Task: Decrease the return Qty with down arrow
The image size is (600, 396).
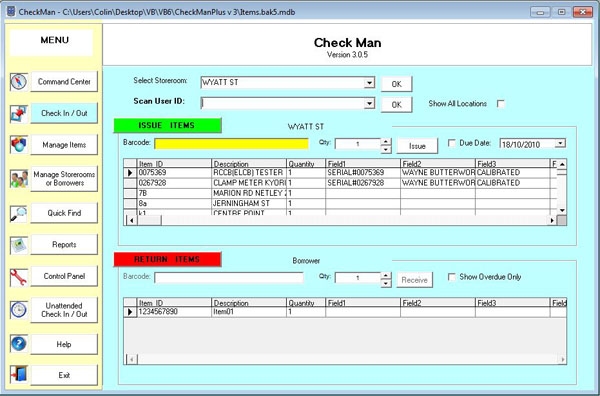Action: point(386,283)
